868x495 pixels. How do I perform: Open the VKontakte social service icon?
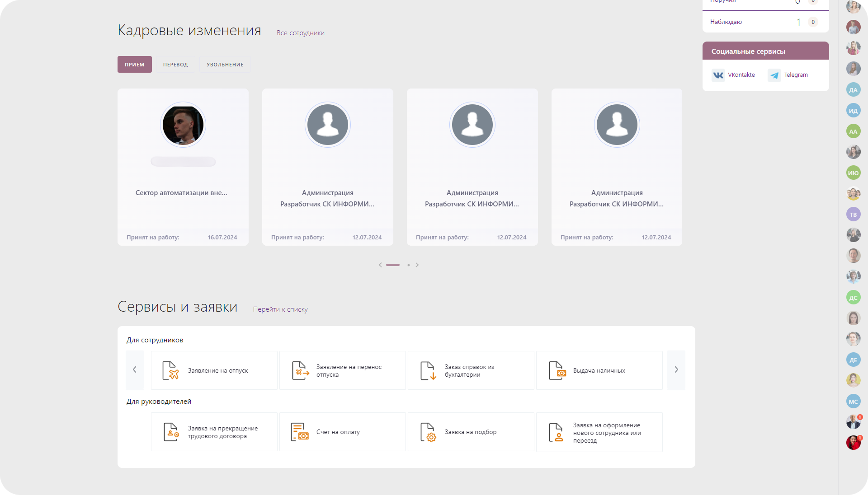coord(718,75)
